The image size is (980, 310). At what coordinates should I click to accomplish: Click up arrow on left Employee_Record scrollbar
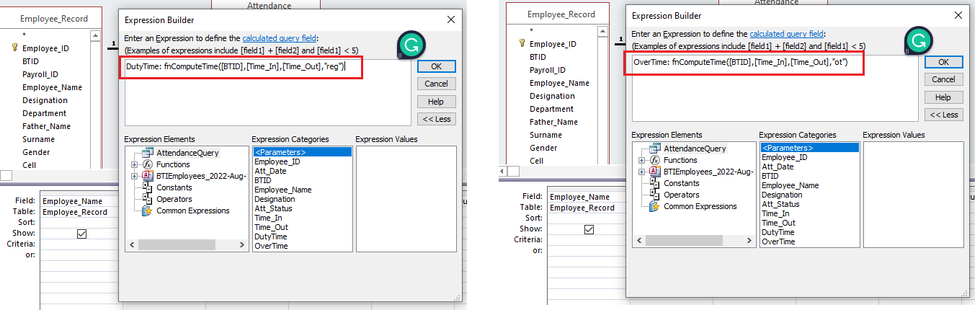click(x=95, y=35)
